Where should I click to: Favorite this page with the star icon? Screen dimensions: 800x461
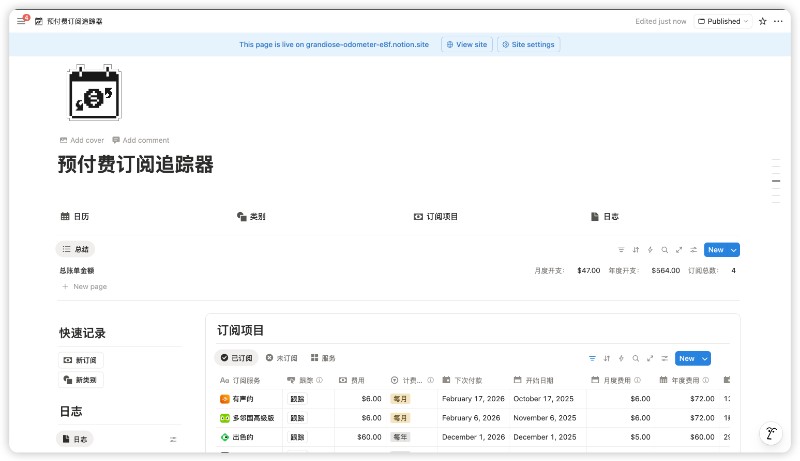[762, 21]
